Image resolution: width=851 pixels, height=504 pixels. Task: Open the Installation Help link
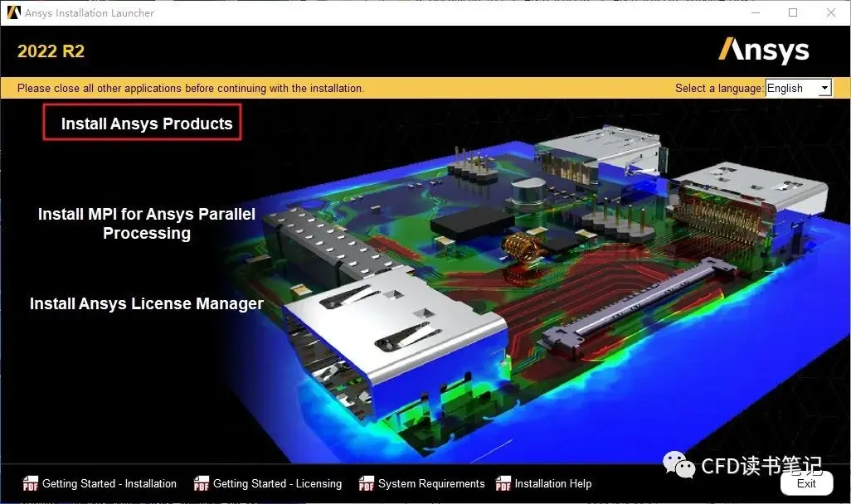click(x=553, y=483)
